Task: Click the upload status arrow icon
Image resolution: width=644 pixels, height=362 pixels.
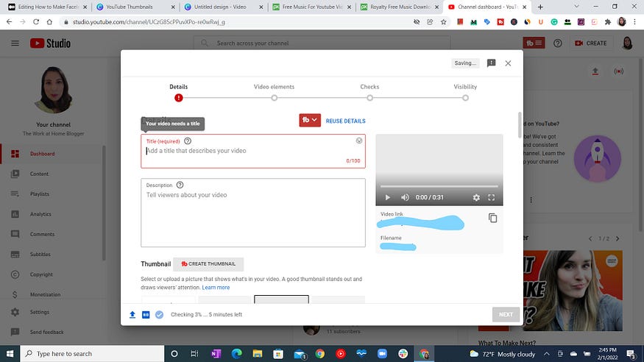Action: coord(132,315)
